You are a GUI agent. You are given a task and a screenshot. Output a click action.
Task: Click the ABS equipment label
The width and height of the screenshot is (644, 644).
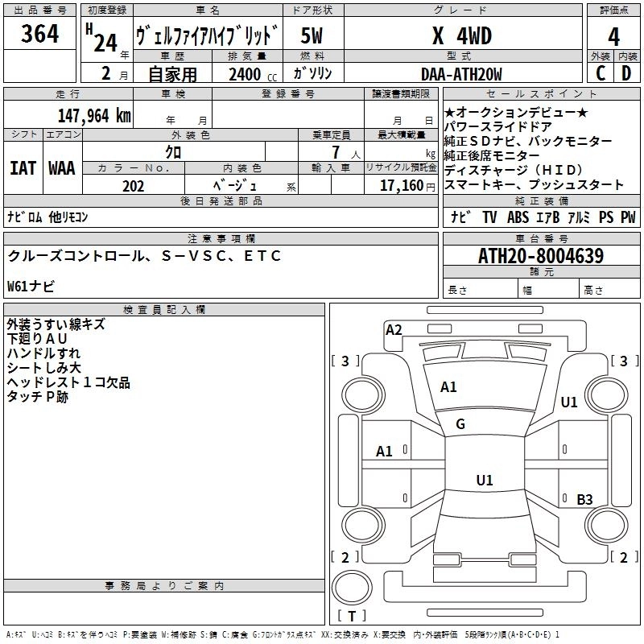coord(518,217)
